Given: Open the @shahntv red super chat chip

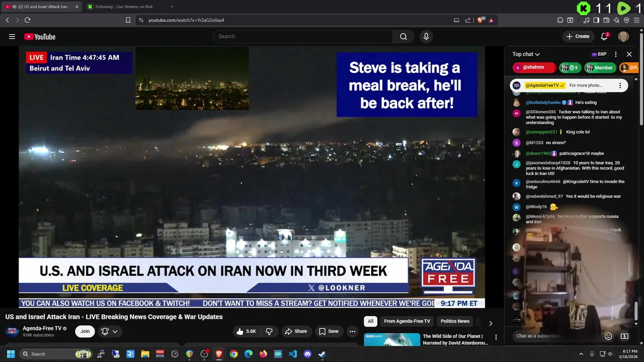Looking at the screenshot, I should click(x=534, y=67).
